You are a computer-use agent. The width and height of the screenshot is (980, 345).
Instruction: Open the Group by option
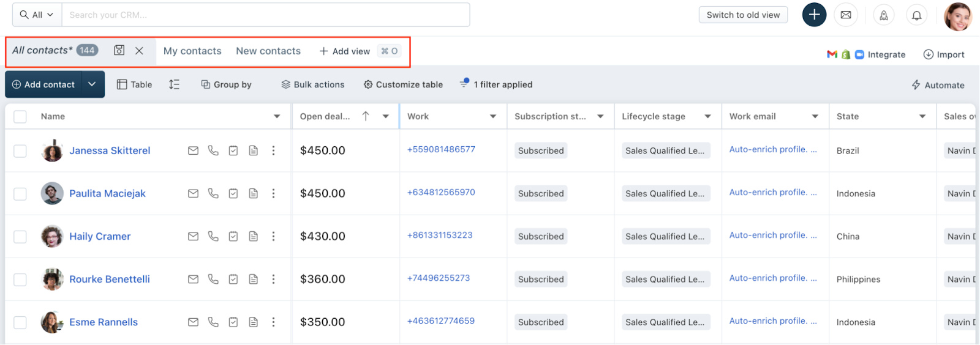(x=227, y=84)
